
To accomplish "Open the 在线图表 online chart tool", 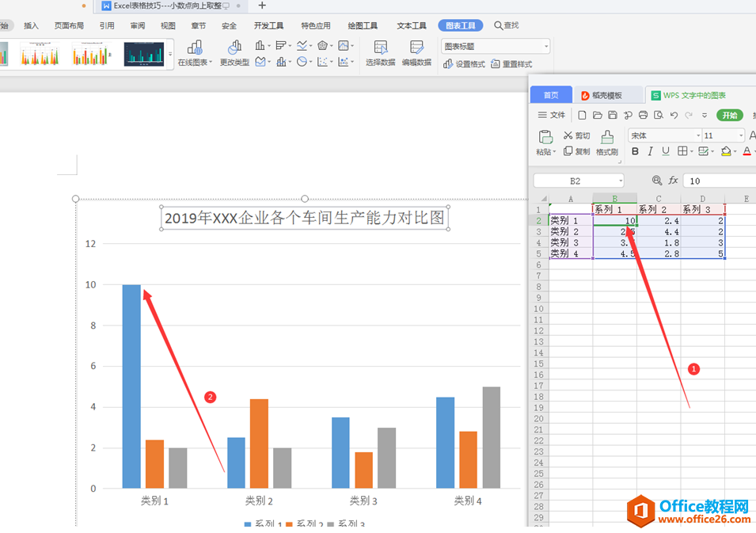I will pos(195,53).
